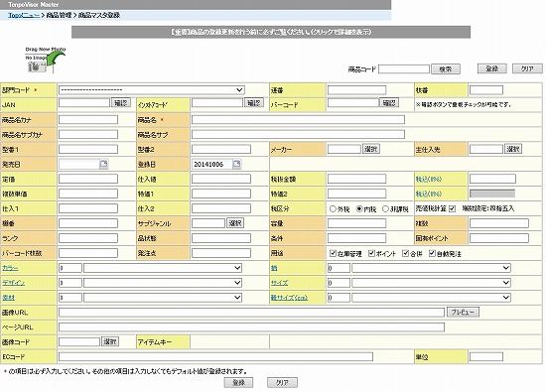The width and height of the screenshot is (546, 392).
Task: Click top-right クリア button
Action: pyautogui.click(x=527, y=68)
